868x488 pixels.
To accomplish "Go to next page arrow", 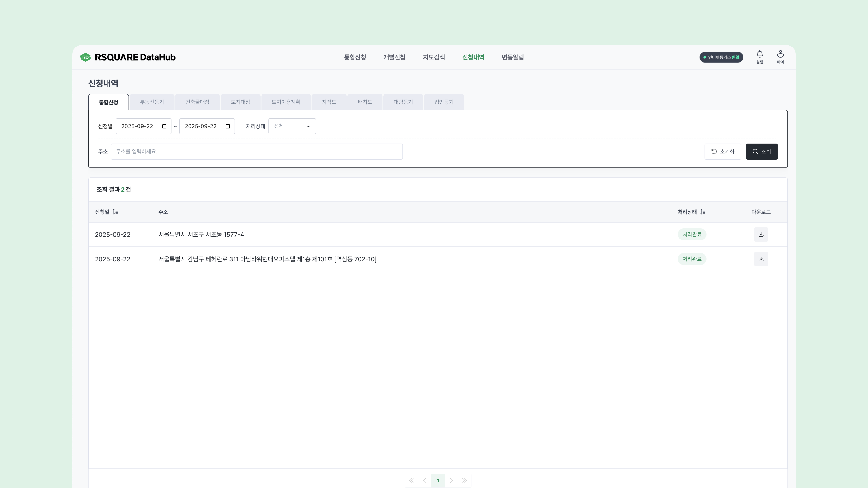I will 451,480.
